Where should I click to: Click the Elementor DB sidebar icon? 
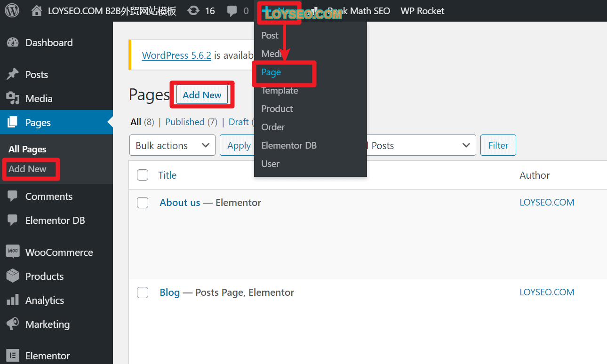(x=13, y=220)
